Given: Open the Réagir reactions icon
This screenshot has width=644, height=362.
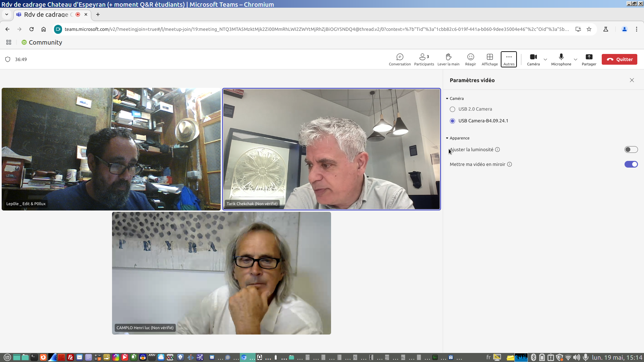Looking at the screenshot, I should point(470,59).
